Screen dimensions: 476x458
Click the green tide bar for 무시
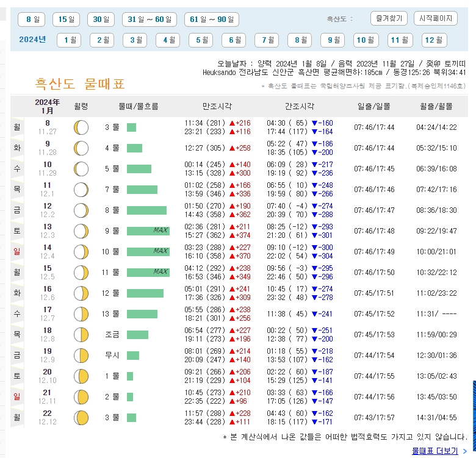click(133, 355)
